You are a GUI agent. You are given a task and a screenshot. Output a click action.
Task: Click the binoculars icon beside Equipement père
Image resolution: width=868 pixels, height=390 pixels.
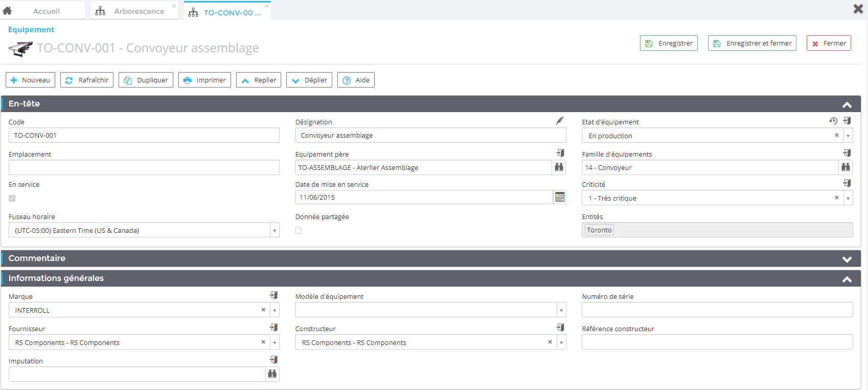pos(559,167)
